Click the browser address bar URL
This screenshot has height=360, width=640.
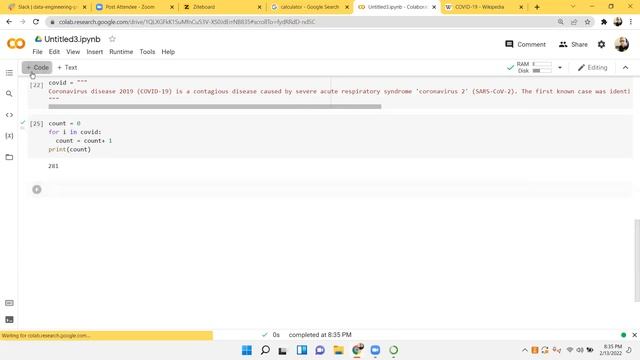[x=187, y=22]
